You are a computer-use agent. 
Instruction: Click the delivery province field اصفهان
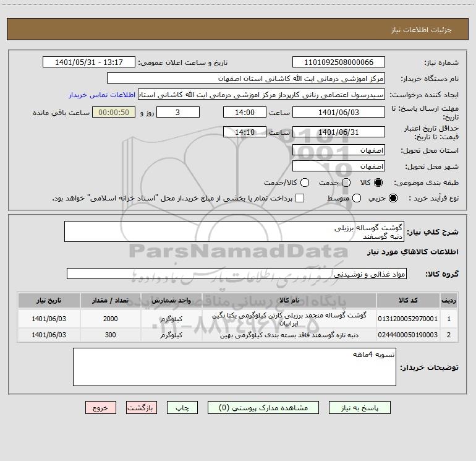click(339, 150)
